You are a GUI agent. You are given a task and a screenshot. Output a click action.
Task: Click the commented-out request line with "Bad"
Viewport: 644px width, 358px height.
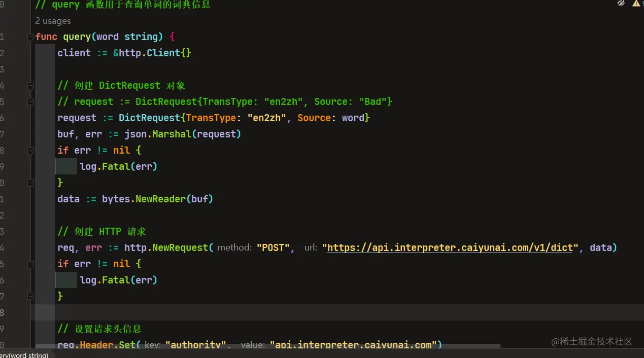[225, 101]
